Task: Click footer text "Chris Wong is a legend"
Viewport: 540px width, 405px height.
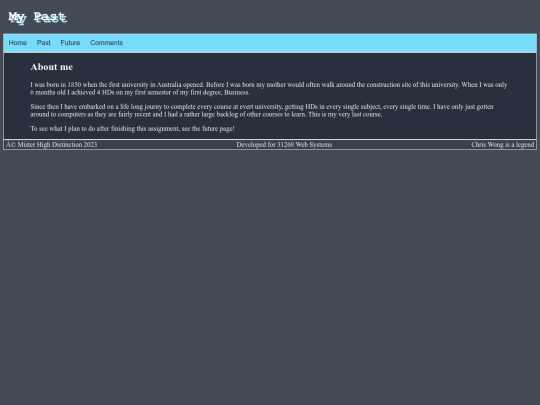Action: click(x=502, y=145)
